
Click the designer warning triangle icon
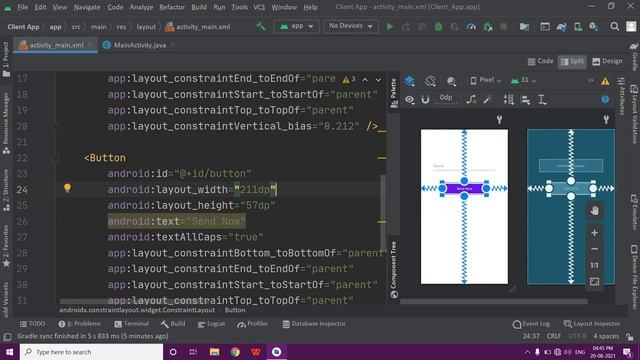click(x=605, y=81)
